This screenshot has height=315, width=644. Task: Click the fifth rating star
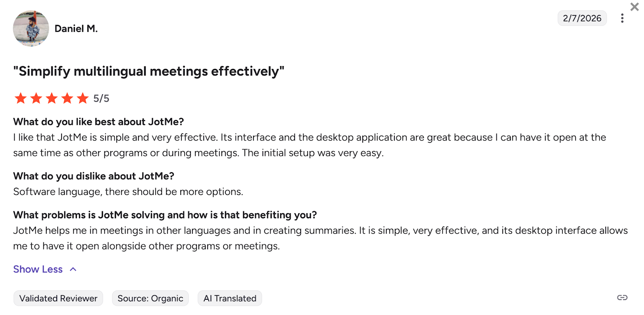tap(83, 98)
